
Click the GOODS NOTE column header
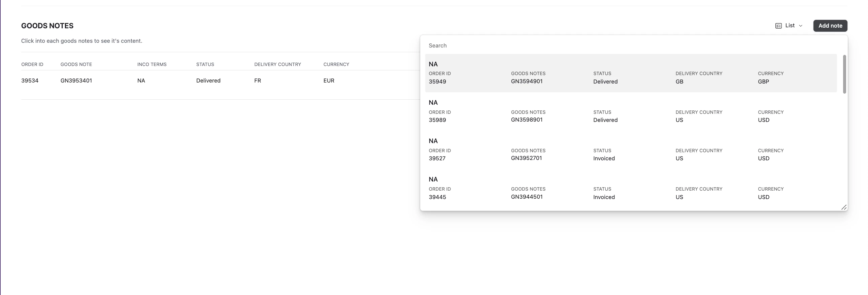(x=76, y=64)
